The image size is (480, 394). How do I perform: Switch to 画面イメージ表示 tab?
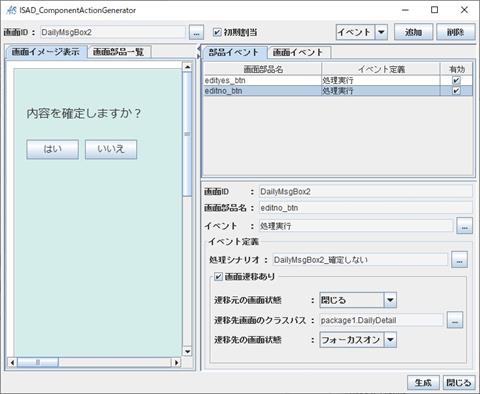point(46,52)
